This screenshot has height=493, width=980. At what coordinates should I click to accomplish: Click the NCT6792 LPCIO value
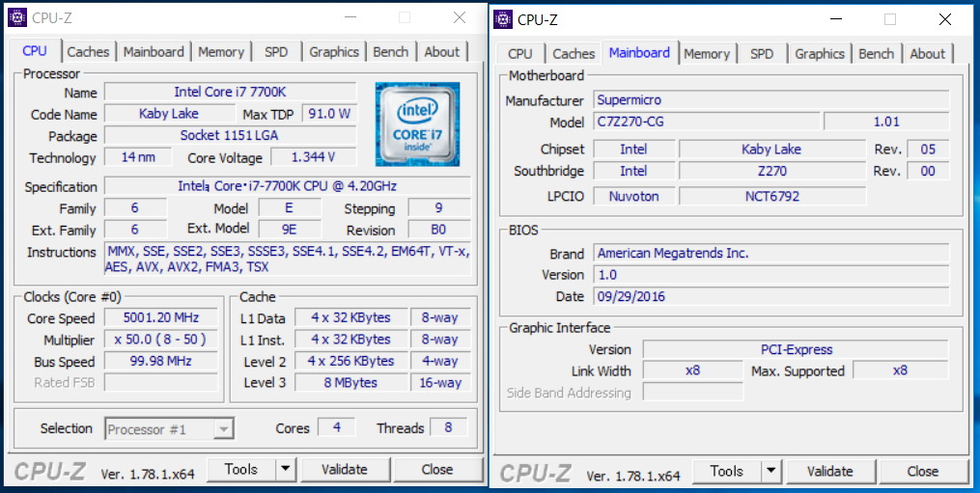click(771, 196)
